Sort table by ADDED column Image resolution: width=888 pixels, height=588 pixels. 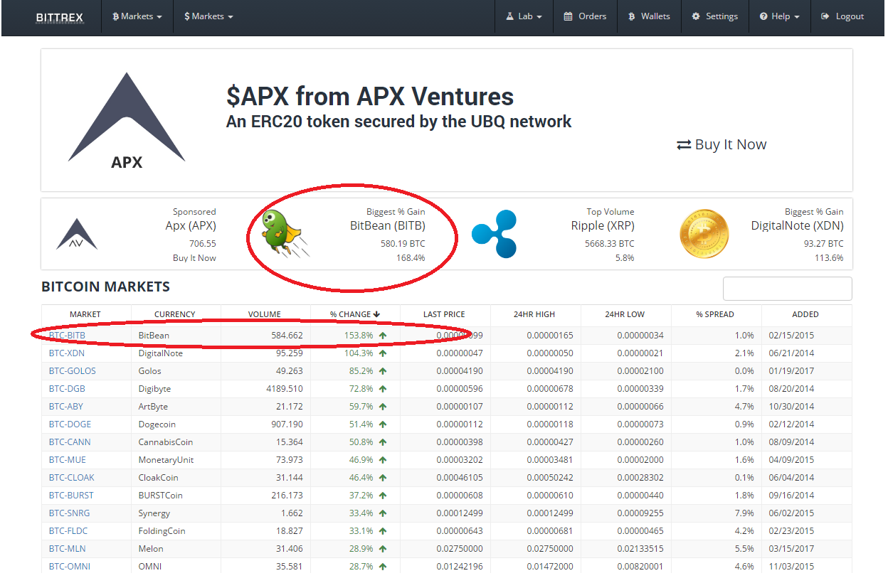pos(805,314)
